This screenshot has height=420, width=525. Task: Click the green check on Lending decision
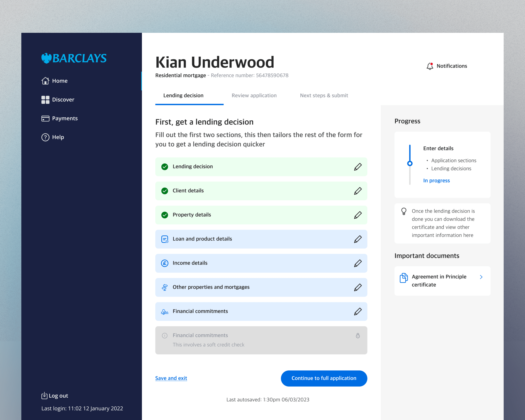click(165, 167)
